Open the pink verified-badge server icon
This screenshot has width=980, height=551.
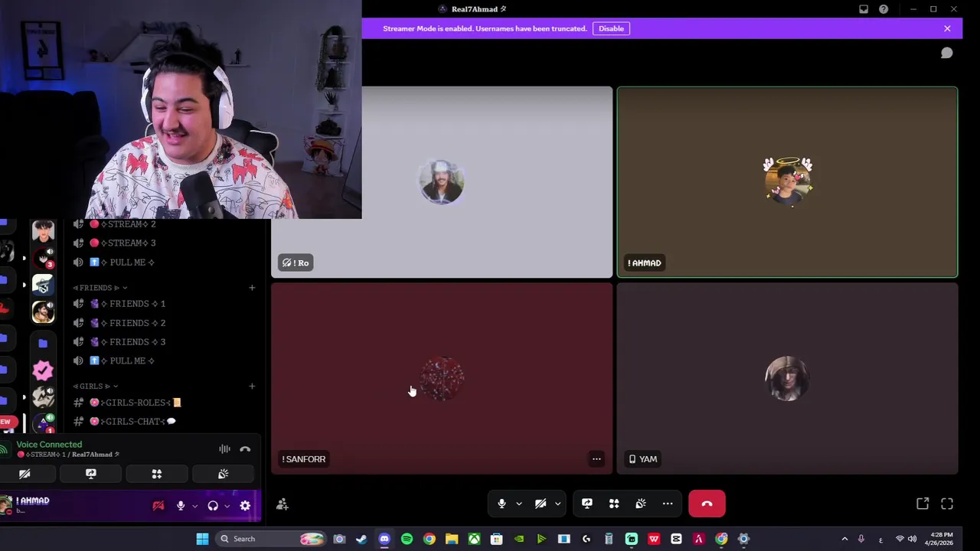[x=43, y=370]
